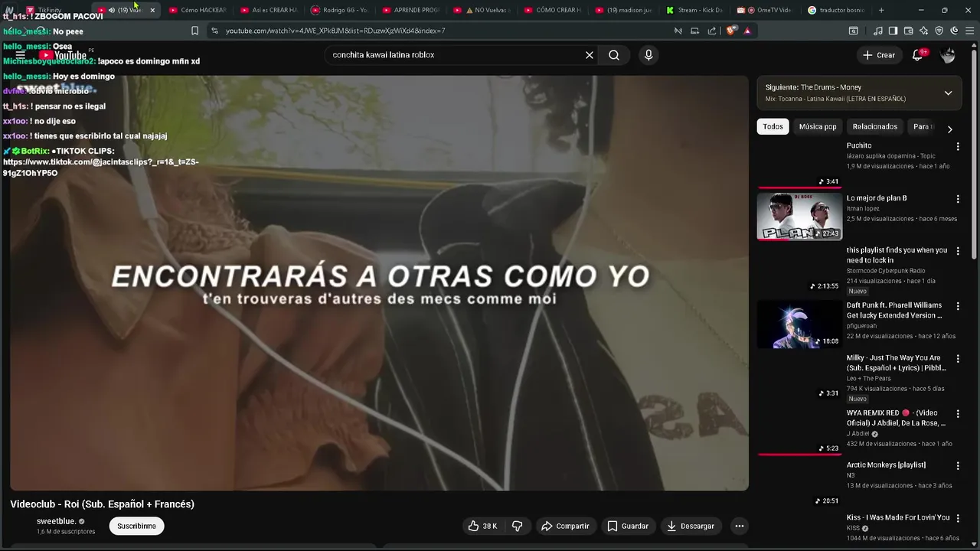Click the picture-in-picture screen icon in address bar
The height and width of the screenshot is (551, 980).
point(694,31)
